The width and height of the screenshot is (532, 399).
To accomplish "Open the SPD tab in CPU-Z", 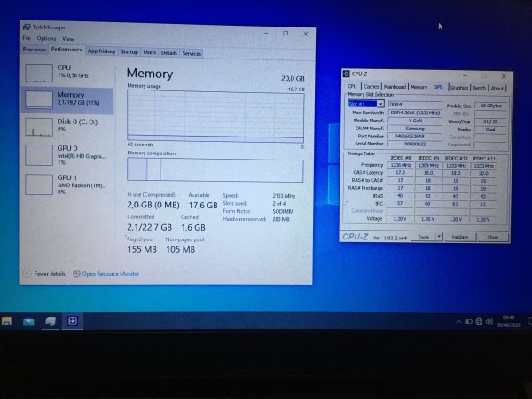I will (x=439, y=87).
